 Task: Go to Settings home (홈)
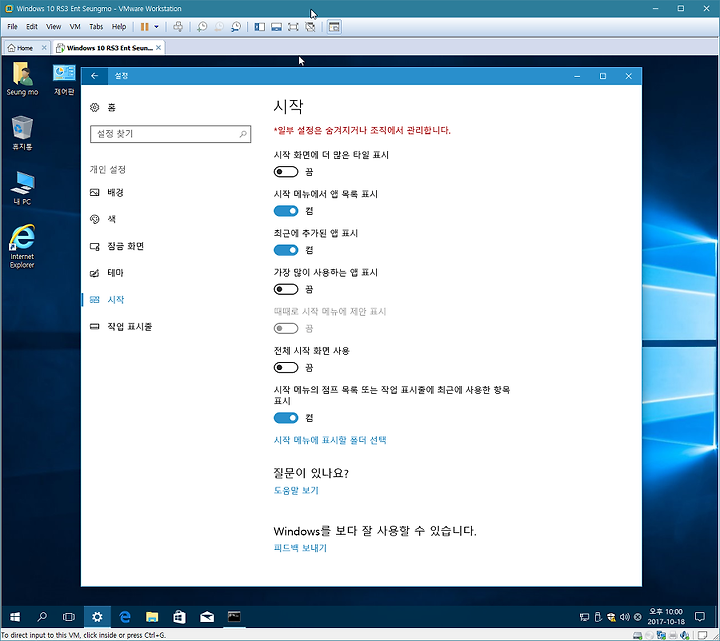tap(103, 107)
